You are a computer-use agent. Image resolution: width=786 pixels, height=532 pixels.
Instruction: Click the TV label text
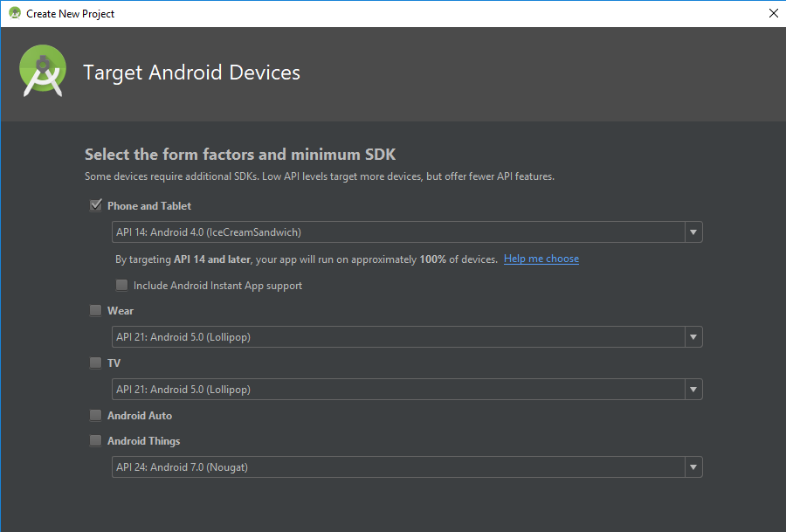point(114,363)
